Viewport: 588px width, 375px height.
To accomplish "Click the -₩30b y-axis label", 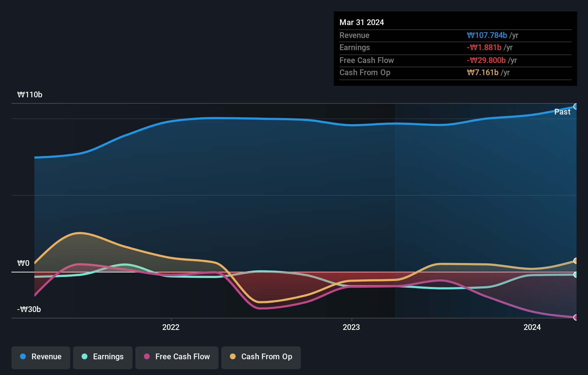I will click(x=29, y=310).
